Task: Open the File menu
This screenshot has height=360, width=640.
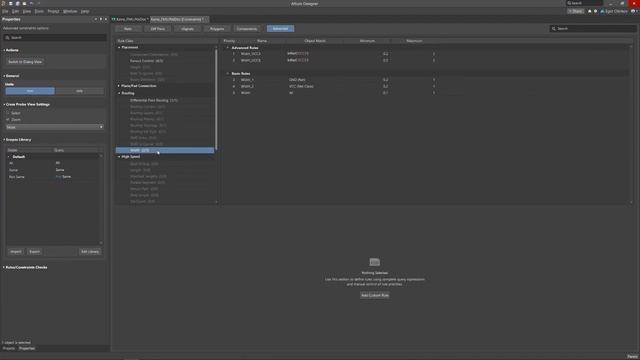Action: point(5,11)
